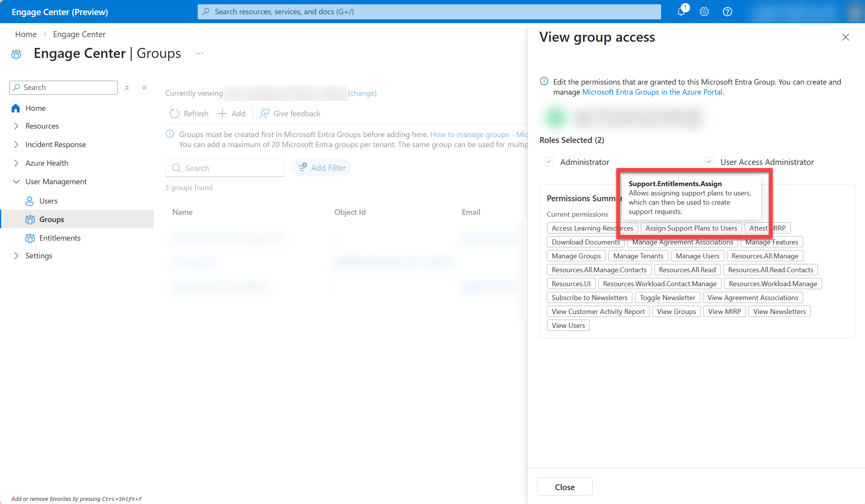The width and height of the screenshot is (865, 504).
Task: Click the Add plus icon in toolbar
Action: coord(222,114)
